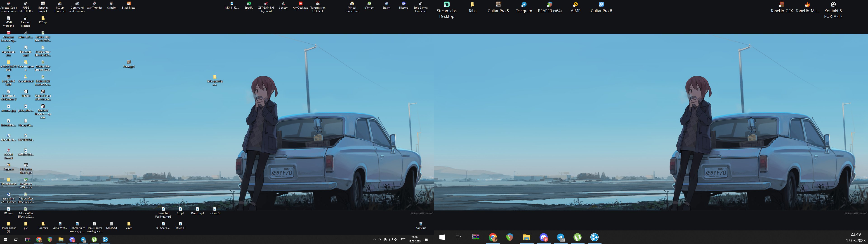Select the AIMP desktop shortcut
This screenshot has height=244, width=868.
575,7
